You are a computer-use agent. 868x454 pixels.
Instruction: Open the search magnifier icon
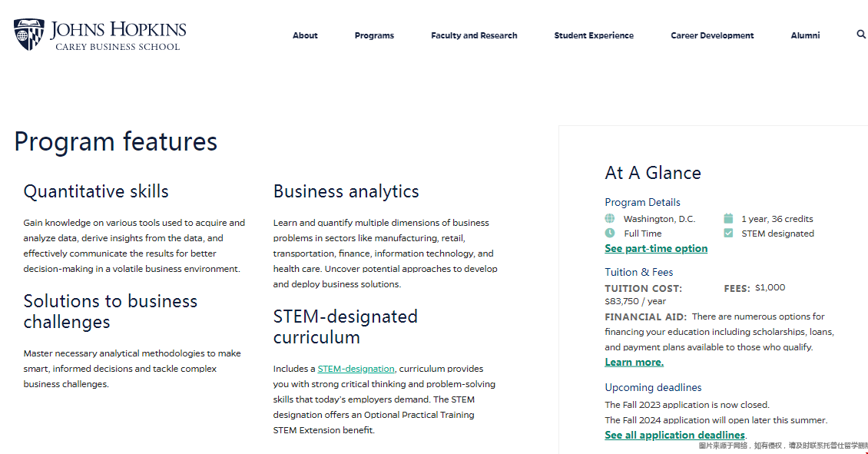pos(861,35)
